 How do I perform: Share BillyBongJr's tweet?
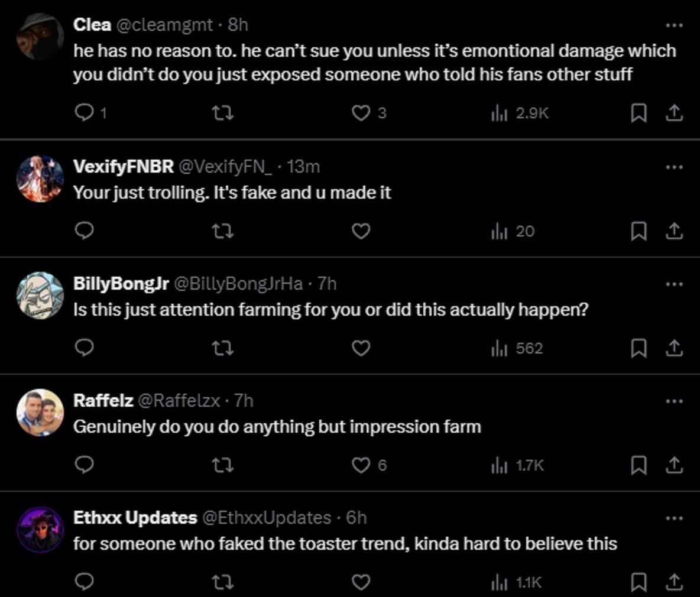(x=674, y=349)
